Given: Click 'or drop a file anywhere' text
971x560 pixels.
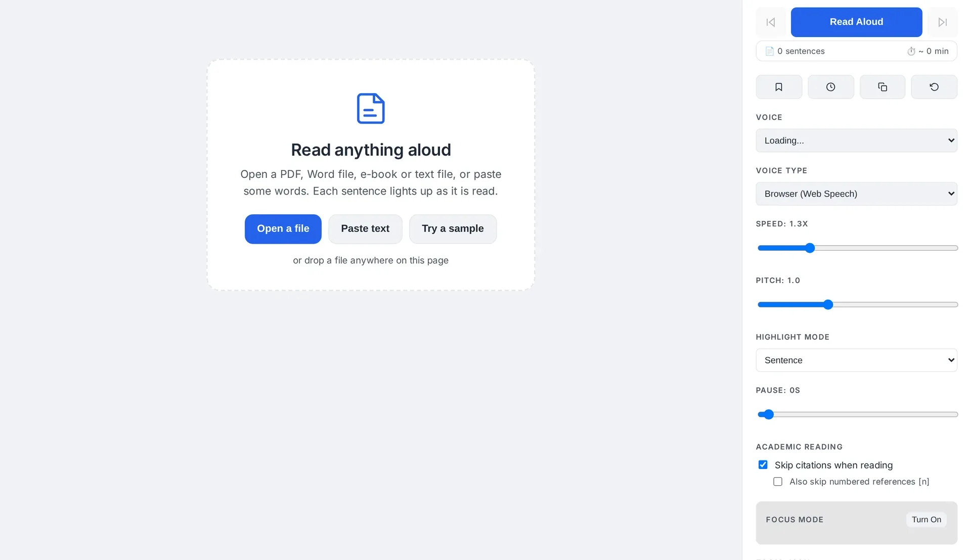Looking at the screenshot, I should coord(371,260).
